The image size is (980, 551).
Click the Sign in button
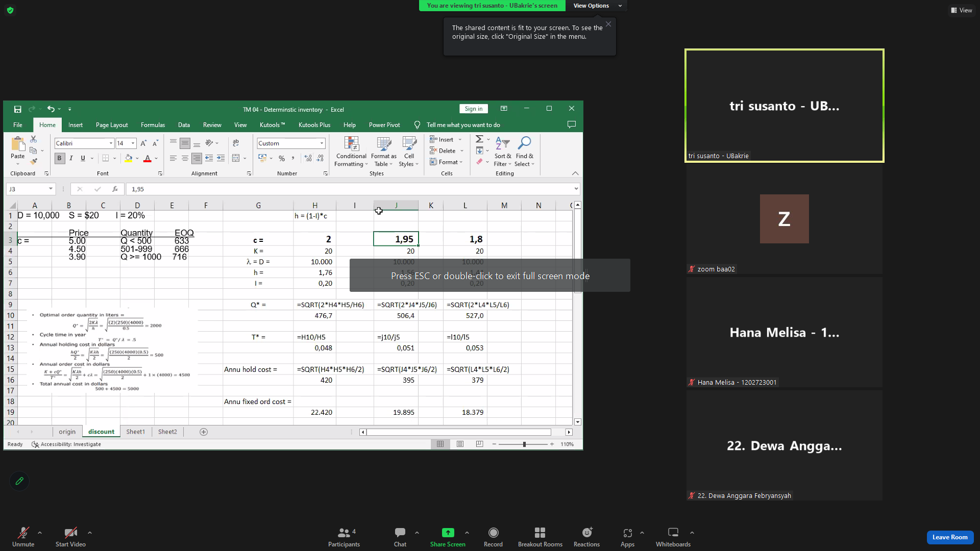(x=474, y=109)
